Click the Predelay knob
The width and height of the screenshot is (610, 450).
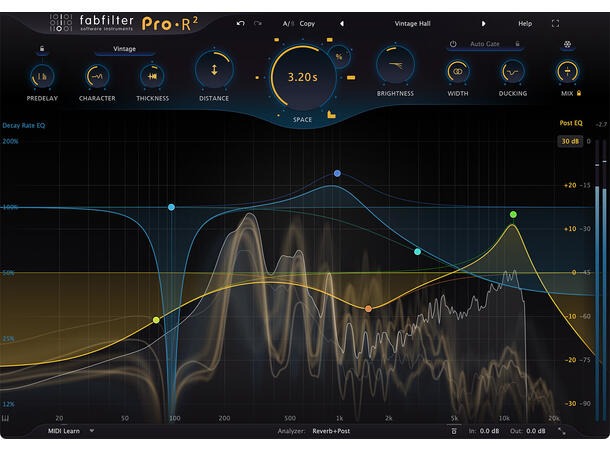point(42,76)
